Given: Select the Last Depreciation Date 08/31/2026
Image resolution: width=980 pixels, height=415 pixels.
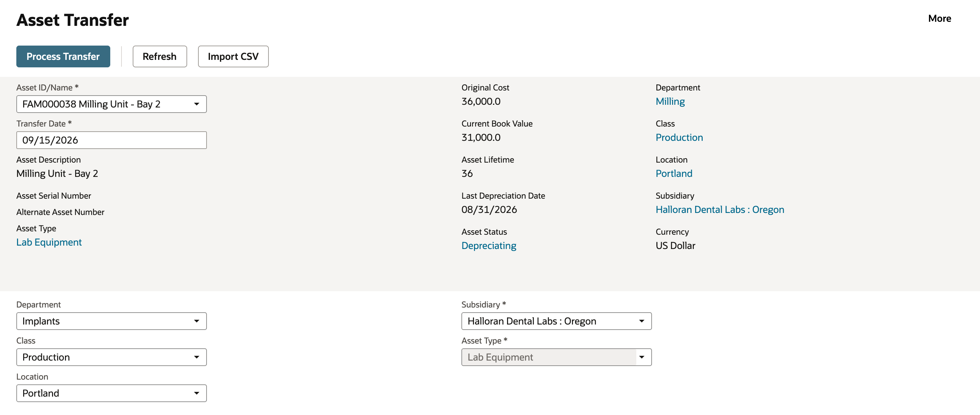Looking at the screenshot, I should (489, 210).
